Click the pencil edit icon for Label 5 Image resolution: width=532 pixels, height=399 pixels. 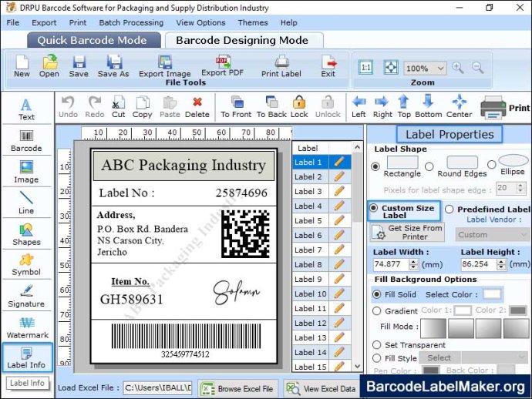coord(339,220)
